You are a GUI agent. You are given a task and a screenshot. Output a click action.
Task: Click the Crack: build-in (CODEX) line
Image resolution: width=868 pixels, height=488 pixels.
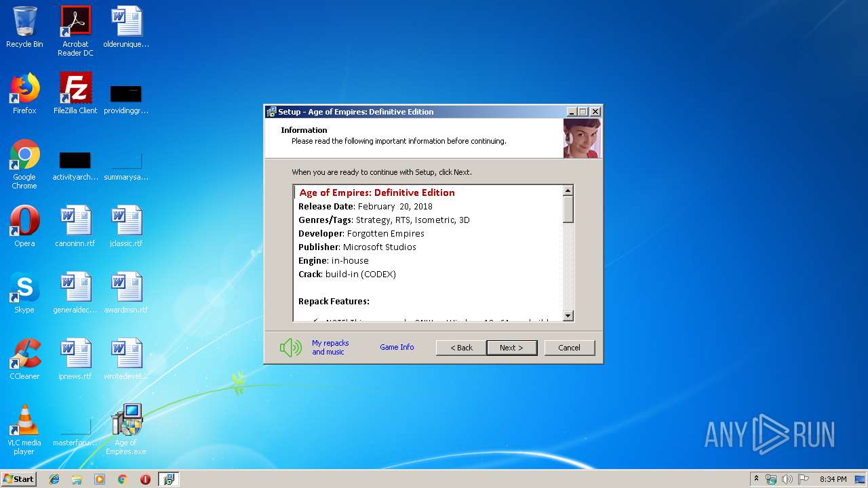point(347,274)
